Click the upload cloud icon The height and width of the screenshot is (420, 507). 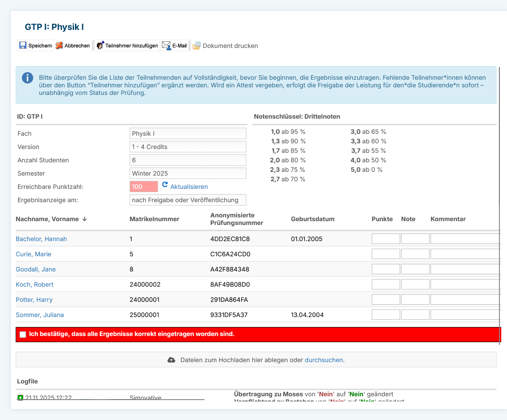pos(171,360)
